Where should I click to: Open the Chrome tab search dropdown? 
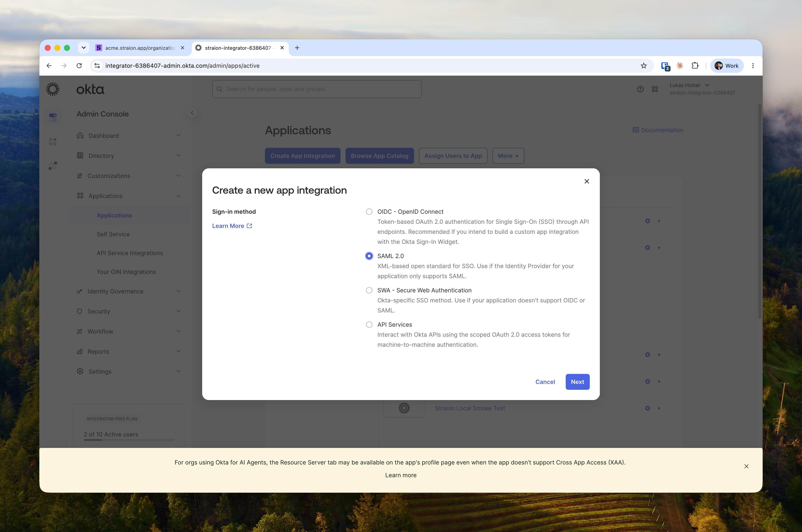(84, 48)
